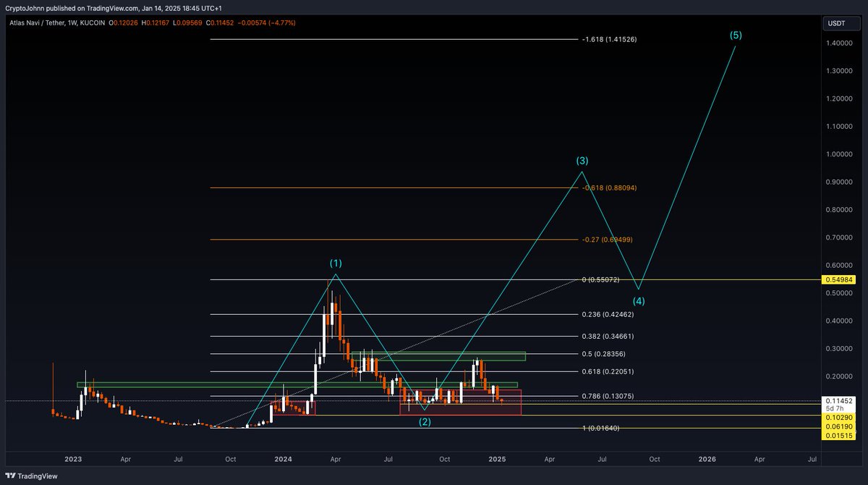Screen dimensions: 868x485
Task: Click the 5d 7h countdown label
Action: [x=835, y=408]
